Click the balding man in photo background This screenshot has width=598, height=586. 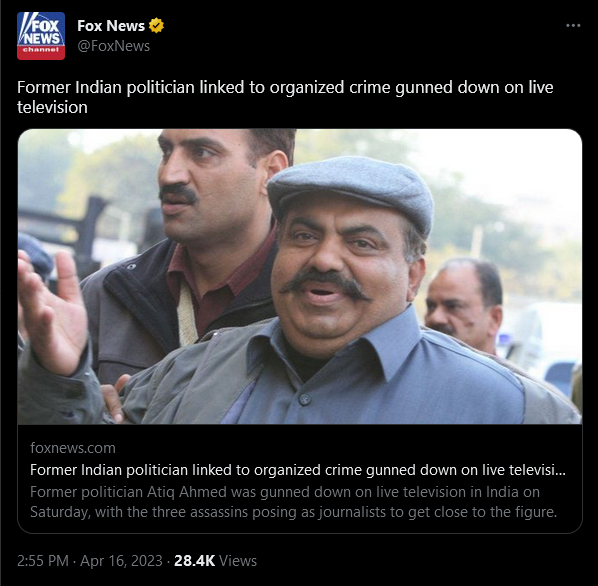465,303
